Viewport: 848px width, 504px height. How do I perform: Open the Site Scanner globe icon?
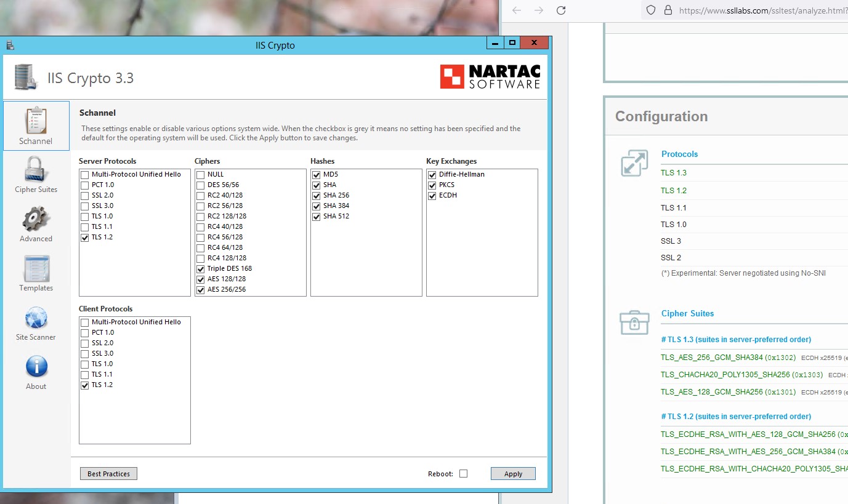[x=36, y=318]
